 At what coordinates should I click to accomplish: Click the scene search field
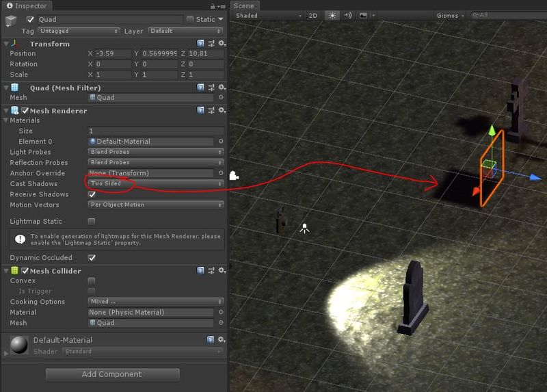point(509,15)
